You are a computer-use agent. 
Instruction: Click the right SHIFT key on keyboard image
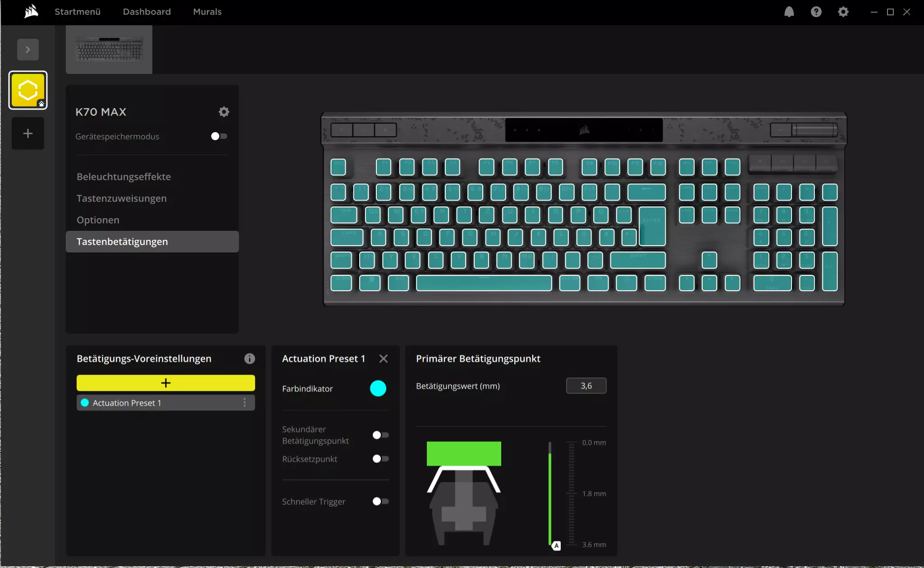point(638,260)
